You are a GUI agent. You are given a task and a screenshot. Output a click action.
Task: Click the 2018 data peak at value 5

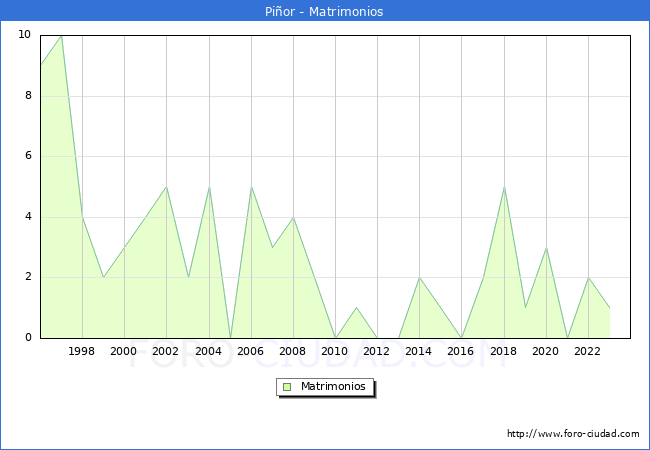(x=504, y=187)
